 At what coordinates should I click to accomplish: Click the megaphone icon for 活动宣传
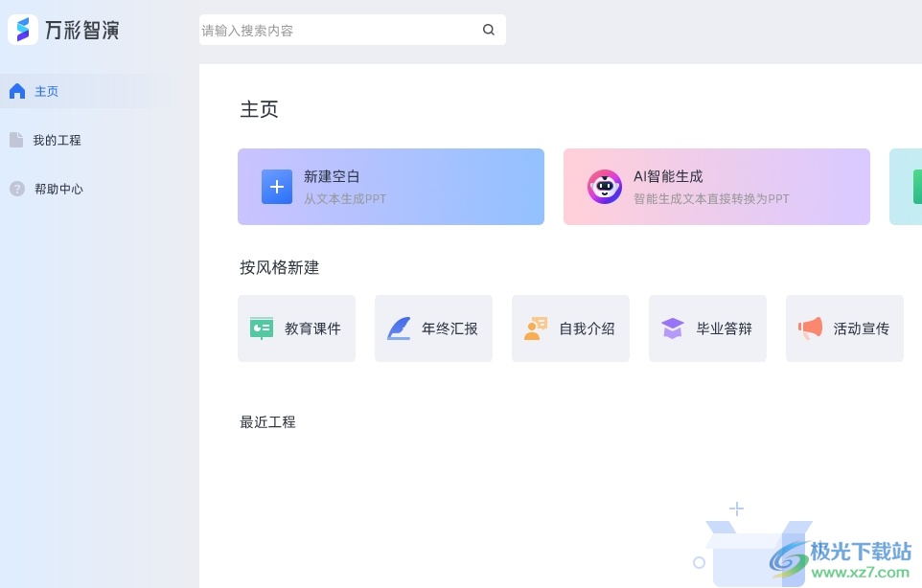810,328
